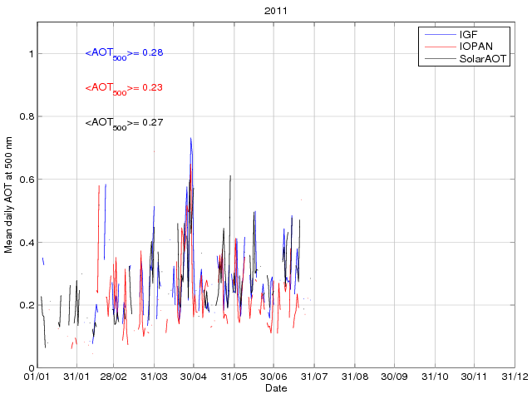Screen dimensions: 532x399
Task: Click the 01/01 x-axis tick label
Action: point(35,377)
